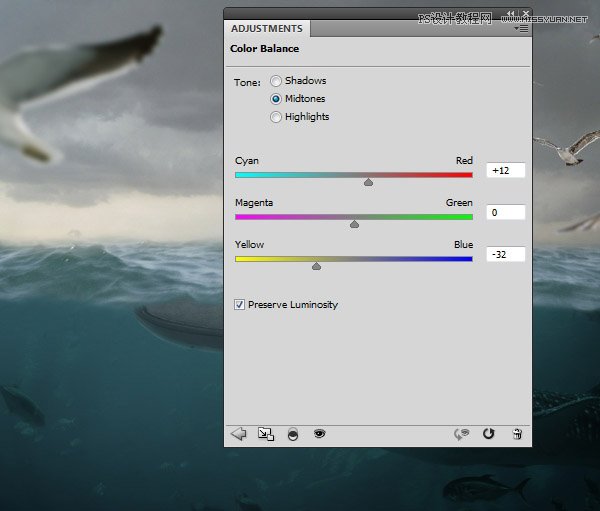Click the clip to layer icon

(x=292, y=434)
